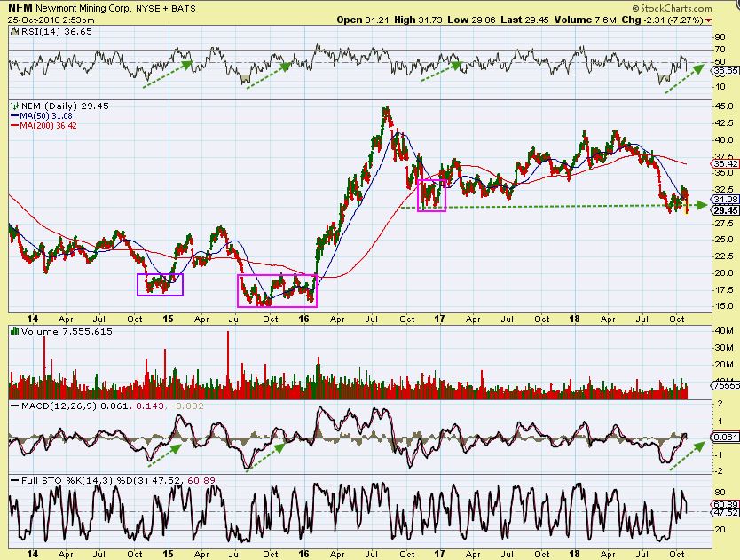Click the MACD(12,26,9) 0.061 legend text

pyautogui.click(x=75, y=406)
